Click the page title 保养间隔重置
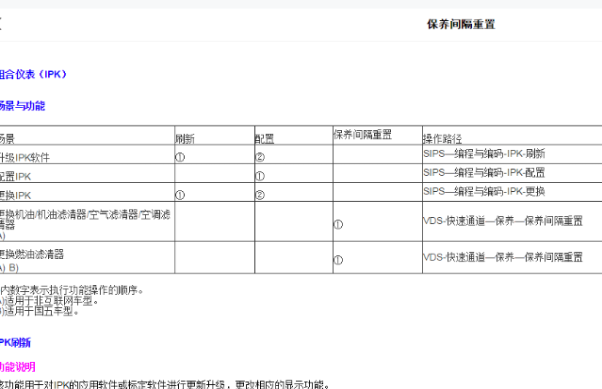Image resolution: width=602 pixels, height=389 pixels. coord(461,24)
